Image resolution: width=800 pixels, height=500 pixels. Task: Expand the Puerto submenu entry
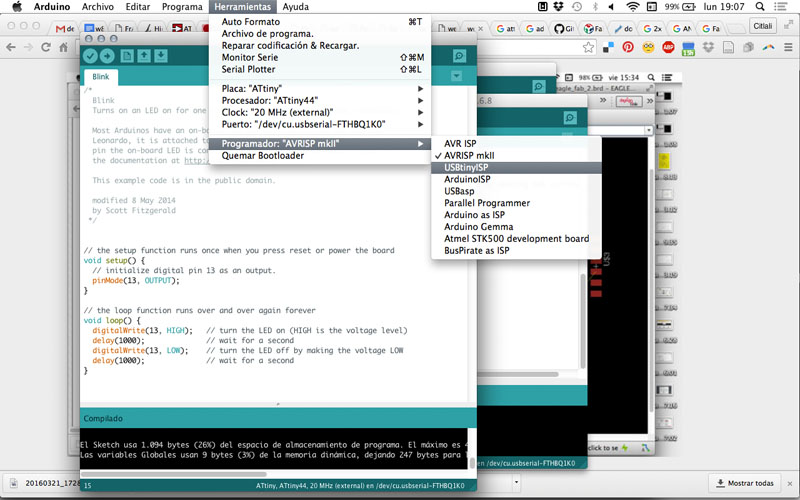320,124
